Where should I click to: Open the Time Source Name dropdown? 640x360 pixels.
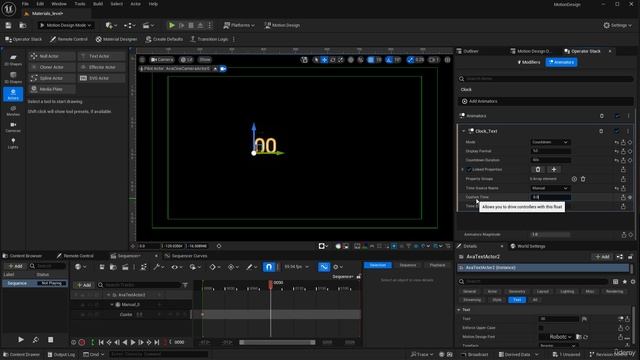coord(550,188)
